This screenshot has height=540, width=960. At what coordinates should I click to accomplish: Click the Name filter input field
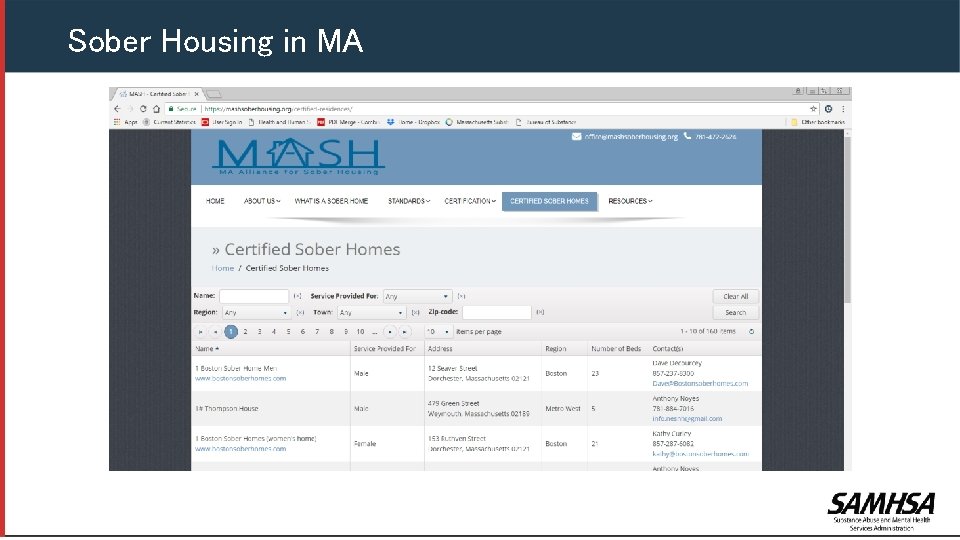[254, 296]
